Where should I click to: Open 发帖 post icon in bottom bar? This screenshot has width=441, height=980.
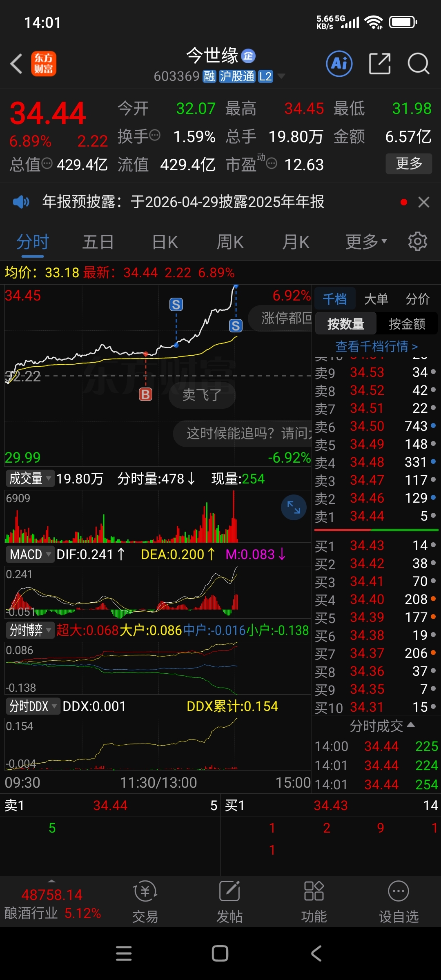pos(229,902)
